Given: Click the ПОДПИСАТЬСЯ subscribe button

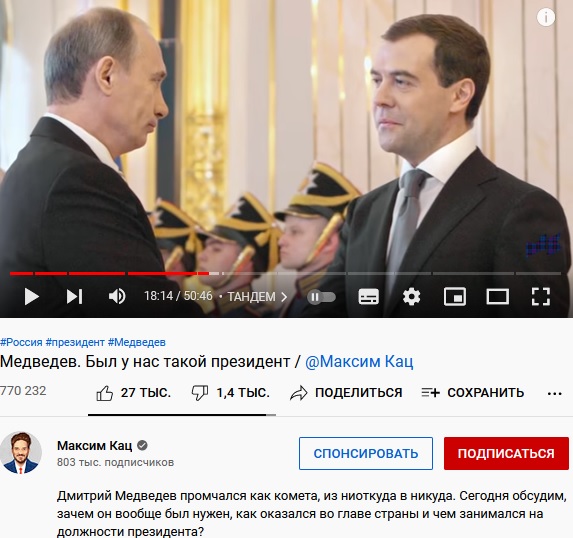Looking at the screenshot, I should pyautogui.click(x=506, y=454).
